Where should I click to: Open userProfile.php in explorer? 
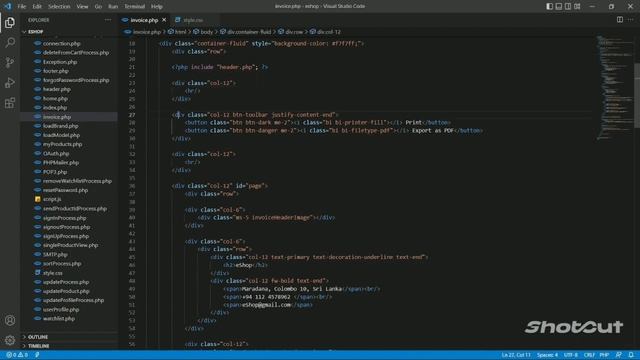point(61,309)
